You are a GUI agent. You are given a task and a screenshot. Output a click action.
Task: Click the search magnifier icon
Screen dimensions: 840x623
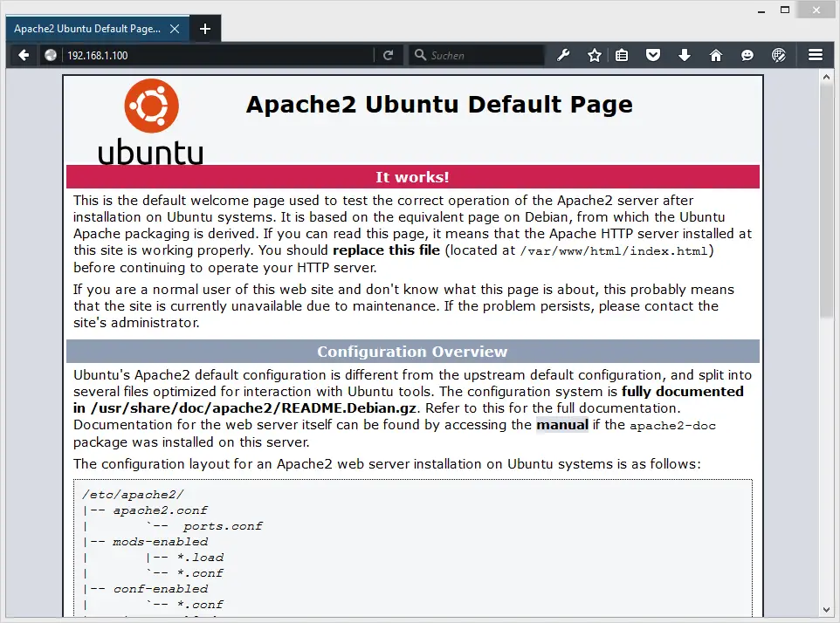(x=421, y=55)
